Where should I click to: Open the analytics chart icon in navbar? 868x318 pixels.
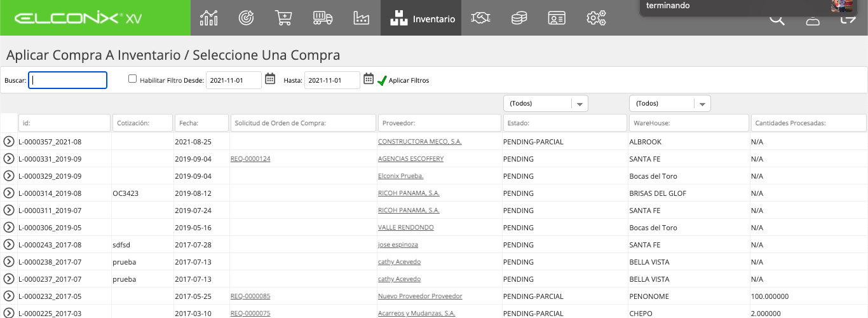point(208,18)
